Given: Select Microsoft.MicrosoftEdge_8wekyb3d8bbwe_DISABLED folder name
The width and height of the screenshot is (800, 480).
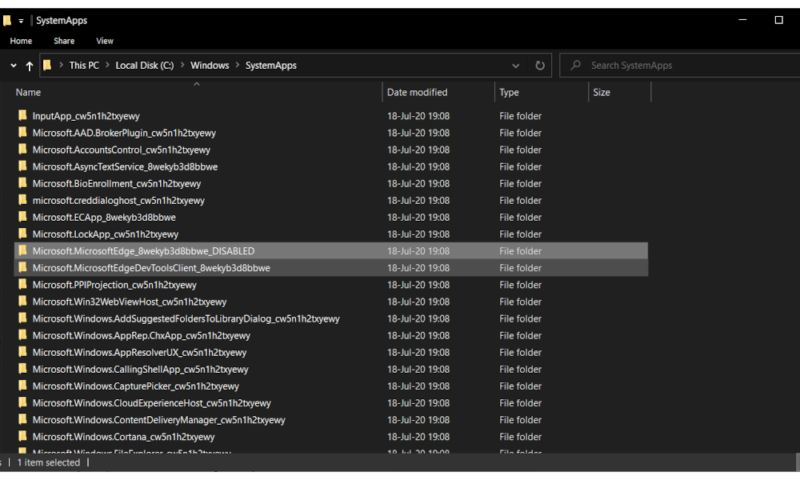Looking at the screenshot, I should 143,251.
